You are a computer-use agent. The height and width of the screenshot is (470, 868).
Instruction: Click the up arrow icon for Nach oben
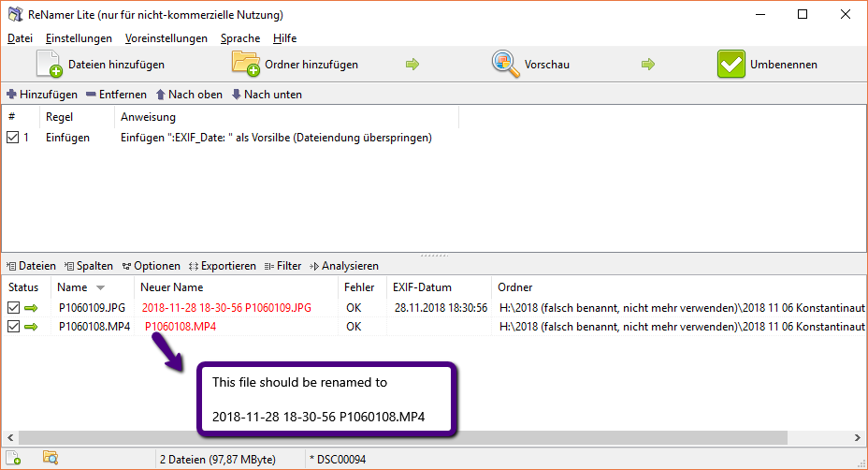coord(161,95)
